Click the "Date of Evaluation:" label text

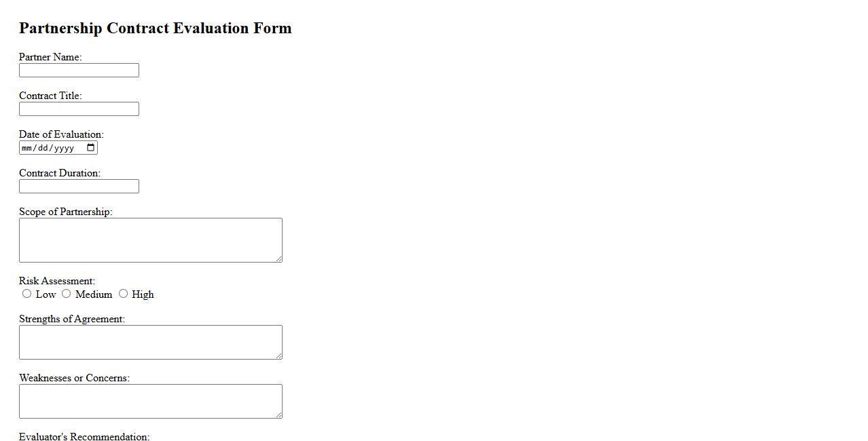tap(61, 134)
